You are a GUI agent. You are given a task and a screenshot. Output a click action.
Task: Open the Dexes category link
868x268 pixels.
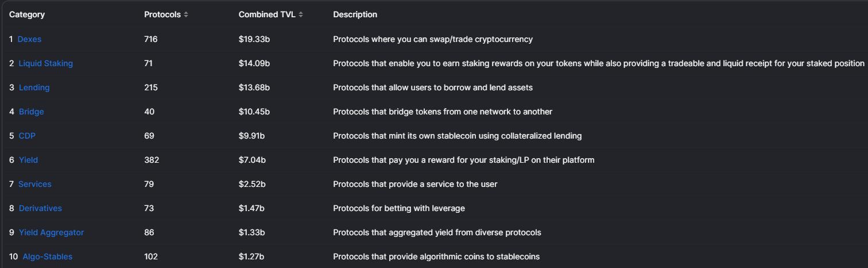click(29, 39)
